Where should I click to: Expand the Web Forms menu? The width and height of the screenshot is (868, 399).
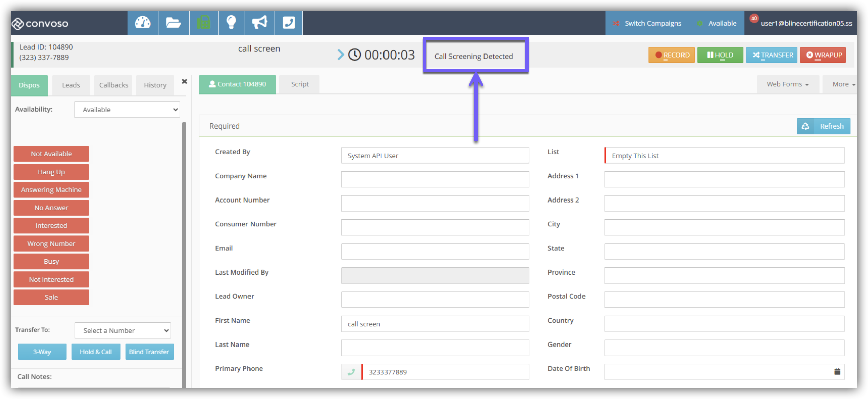coord(787,84)
